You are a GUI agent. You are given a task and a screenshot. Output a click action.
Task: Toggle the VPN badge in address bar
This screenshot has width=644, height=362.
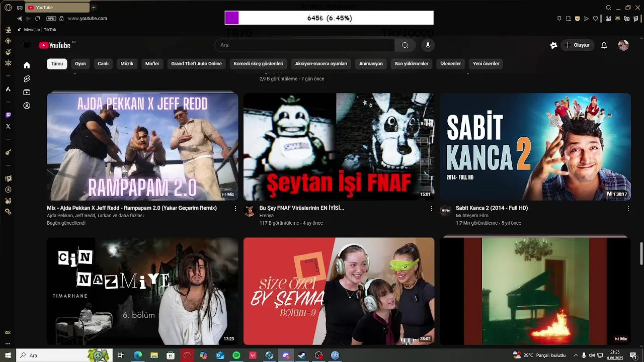pos(51,19)
